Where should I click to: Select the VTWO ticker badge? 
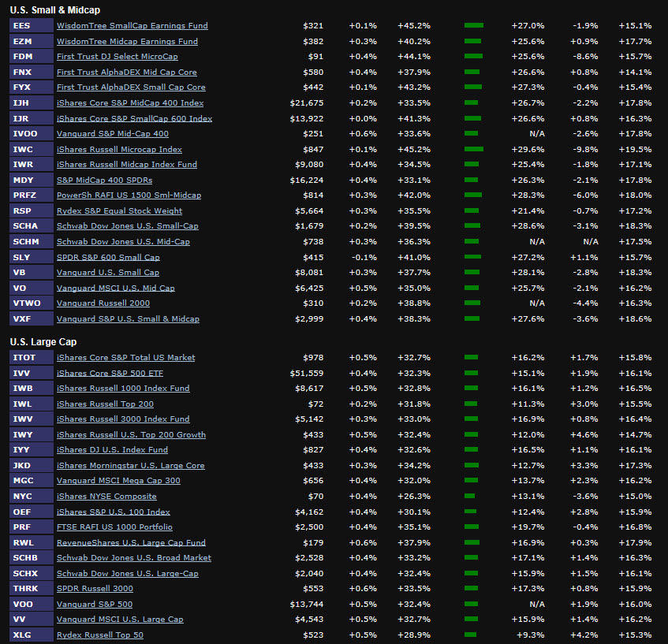[32, 303]
